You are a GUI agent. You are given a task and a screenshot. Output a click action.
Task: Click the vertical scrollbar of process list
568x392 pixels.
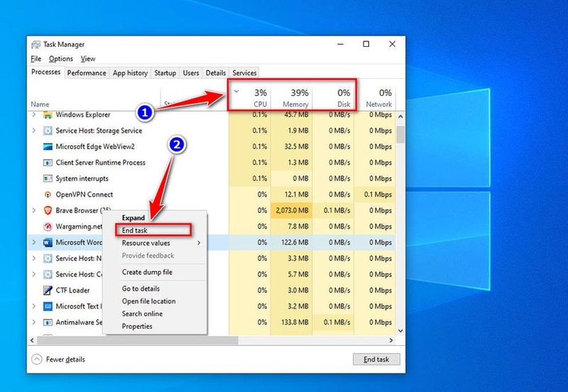[x=400, y=213]
